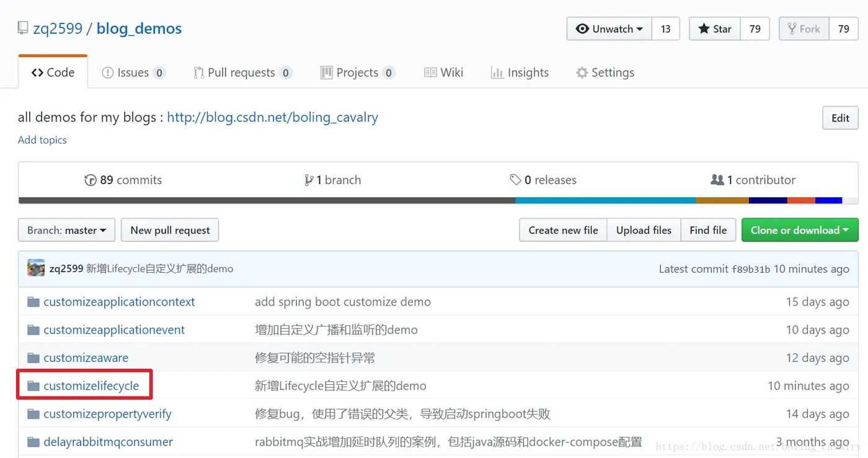Screen dimensions: 868x458
Task: Open commit message of customizeapplicationevent row
Action: (336, 330)
